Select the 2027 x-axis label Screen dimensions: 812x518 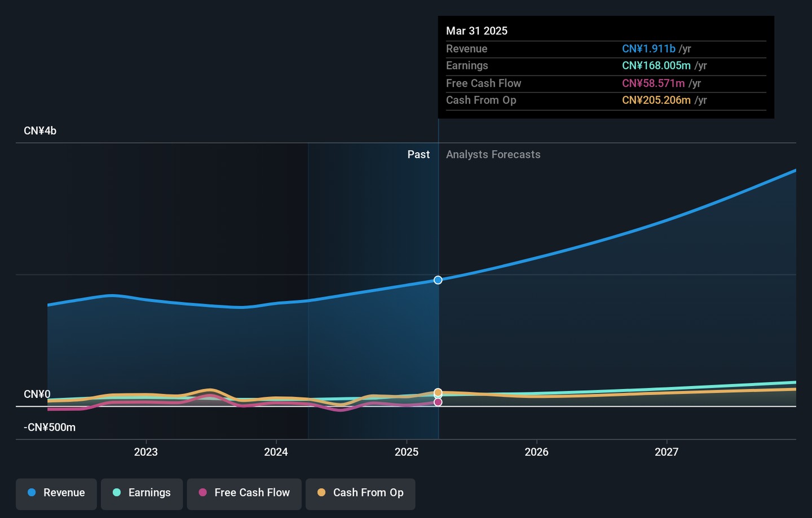(667, 452)
